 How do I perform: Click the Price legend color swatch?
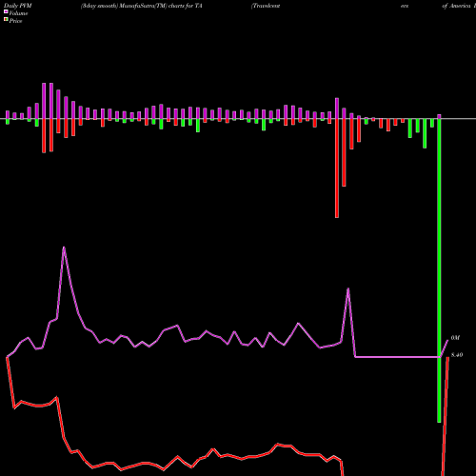6,20
